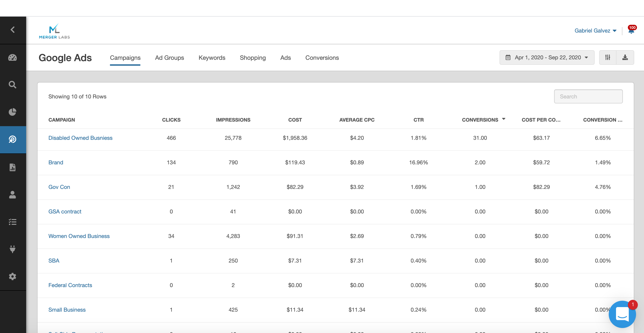Image resolution: width=644 pixels, height=333 pixels.
Task: Open the reports document icon
Action: [x=13, y=167]
